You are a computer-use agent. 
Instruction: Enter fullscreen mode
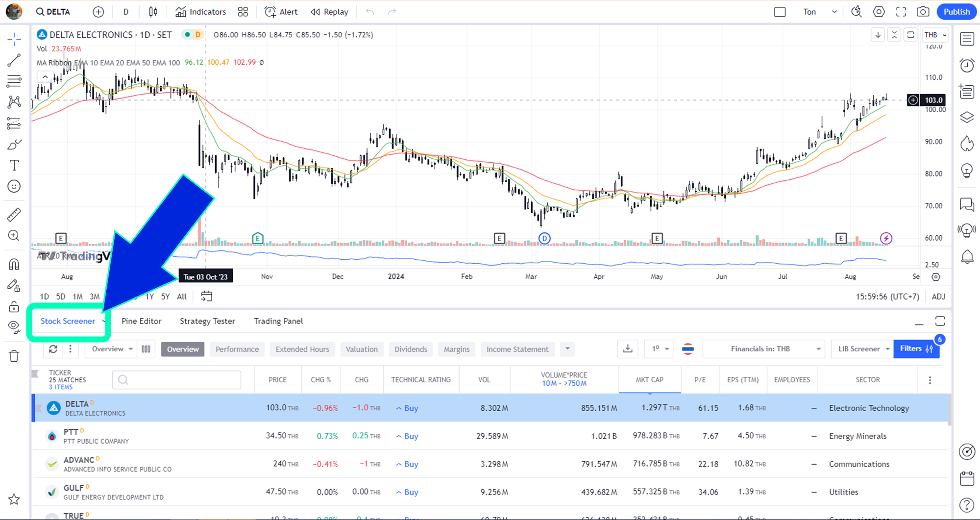tap(901, 12)
